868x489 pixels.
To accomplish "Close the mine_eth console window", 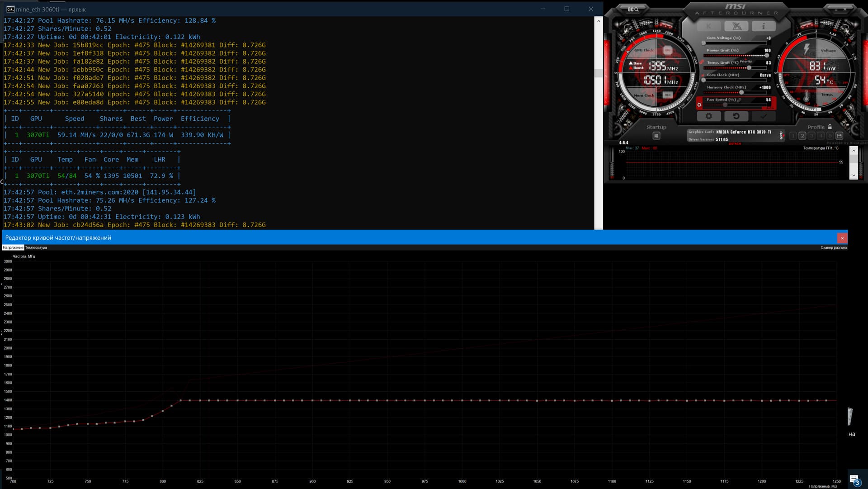I will point(591,9).
